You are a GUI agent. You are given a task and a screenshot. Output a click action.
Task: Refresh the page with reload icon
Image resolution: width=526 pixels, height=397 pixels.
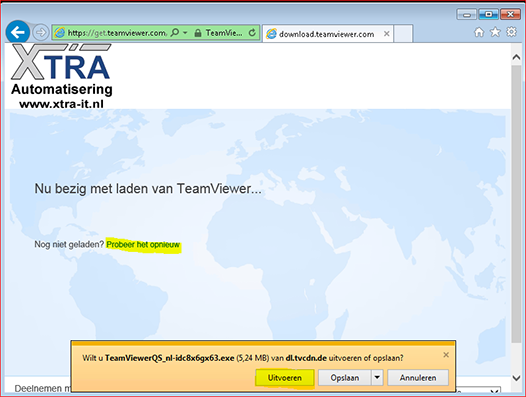(x=252, y=33)
